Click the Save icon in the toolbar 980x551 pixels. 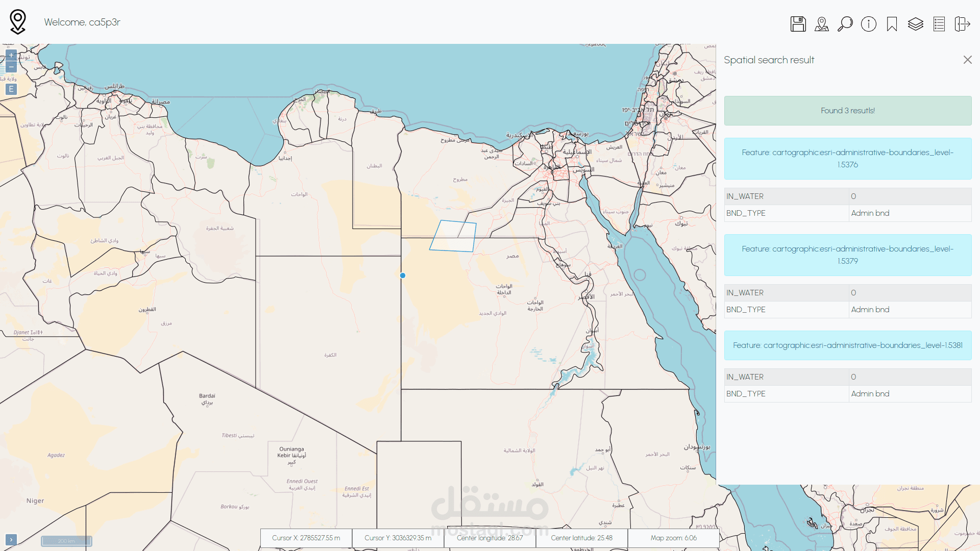[x=798, y=23]
